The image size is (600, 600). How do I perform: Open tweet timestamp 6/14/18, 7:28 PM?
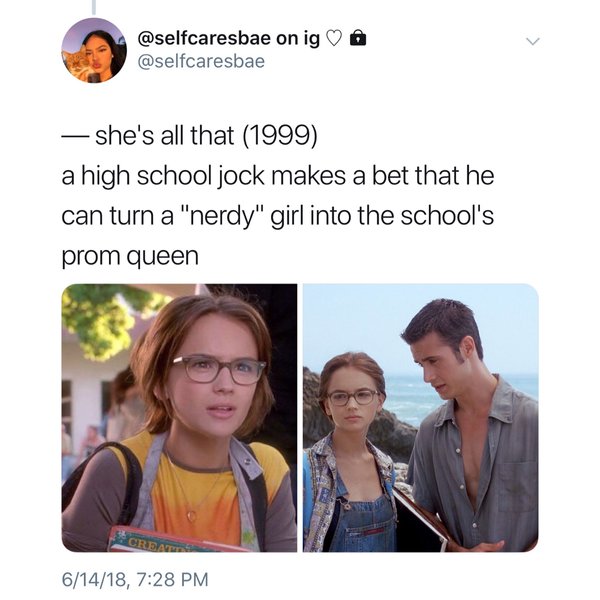pos(135,579)
